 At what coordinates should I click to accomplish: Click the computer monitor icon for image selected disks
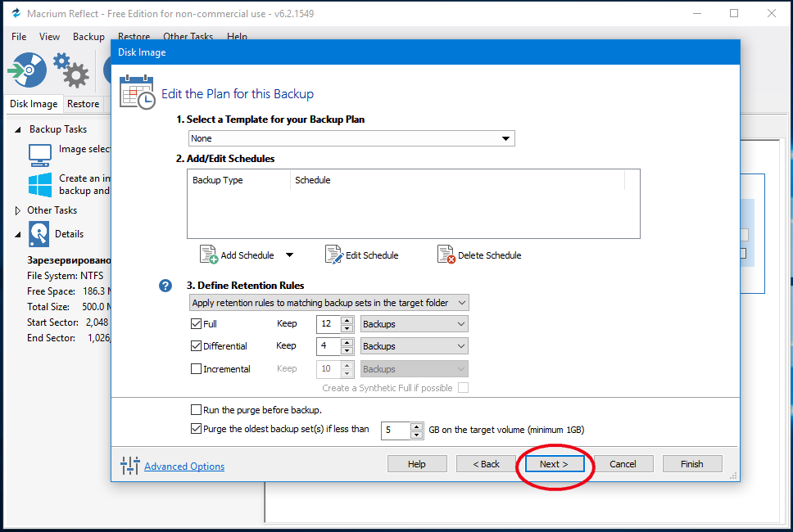coord(40,156)
